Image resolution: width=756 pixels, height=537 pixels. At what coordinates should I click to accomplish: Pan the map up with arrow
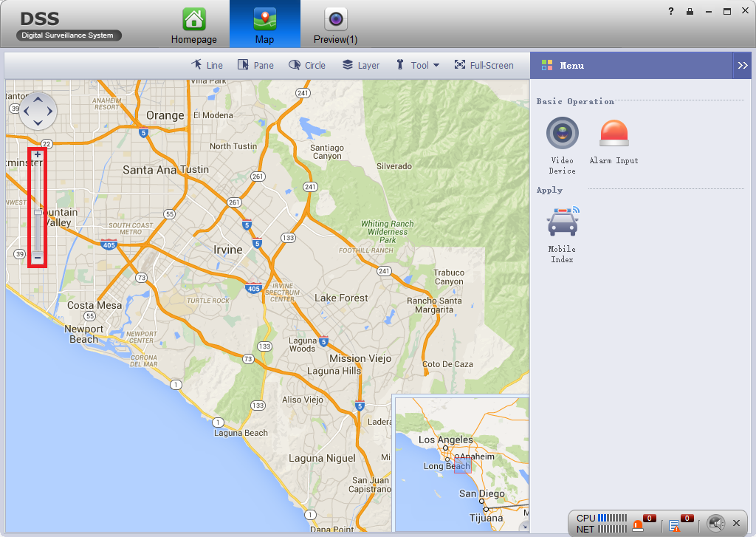tap(38, 100)
